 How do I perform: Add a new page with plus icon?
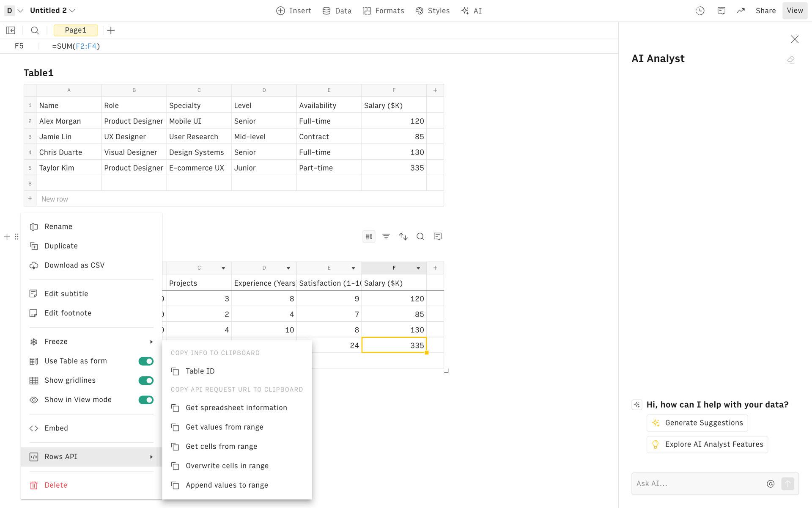tap(111, 30)
